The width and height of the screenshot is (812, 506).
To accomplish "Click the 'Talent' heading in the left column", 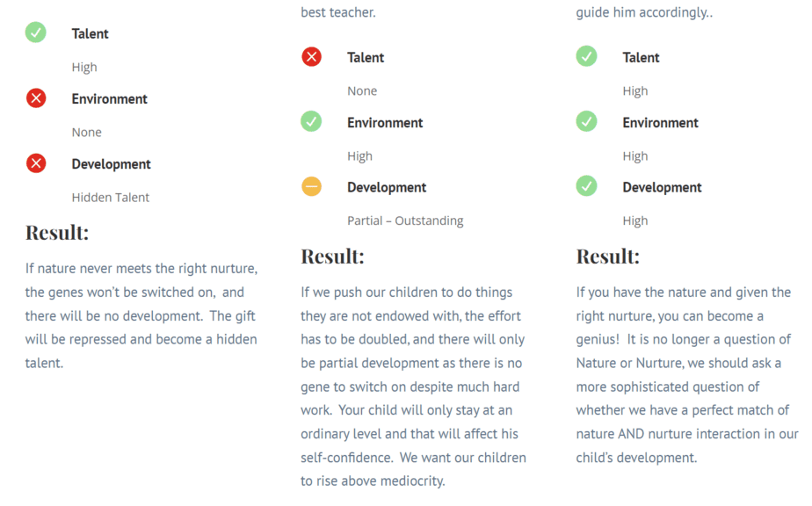I will (x=91, y=33).
